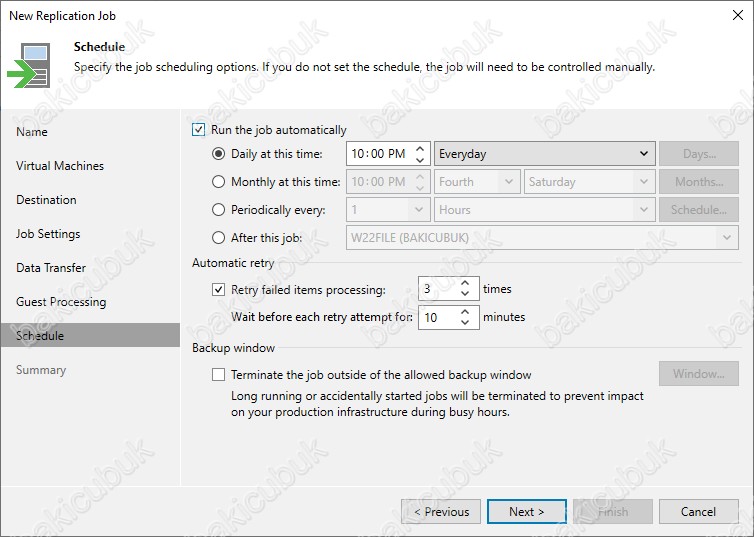Click the replication job wizard icon

click(x=29, y=65)
